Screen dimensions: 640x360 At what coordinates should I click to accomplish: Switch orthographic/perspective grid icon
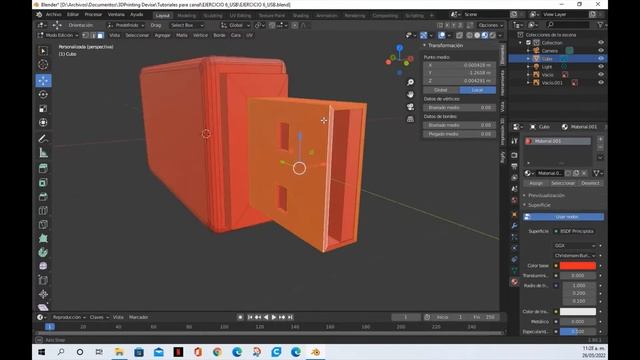click(410, 119)
